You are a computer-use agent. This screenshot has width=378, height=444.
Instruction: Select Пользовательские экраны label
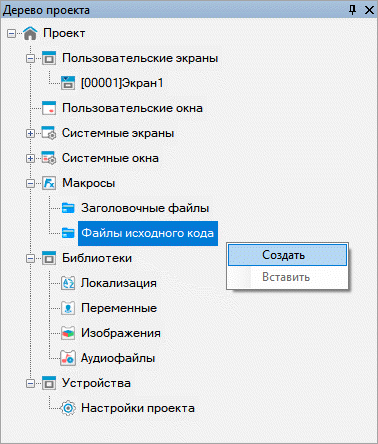click(x=140, y=58)
